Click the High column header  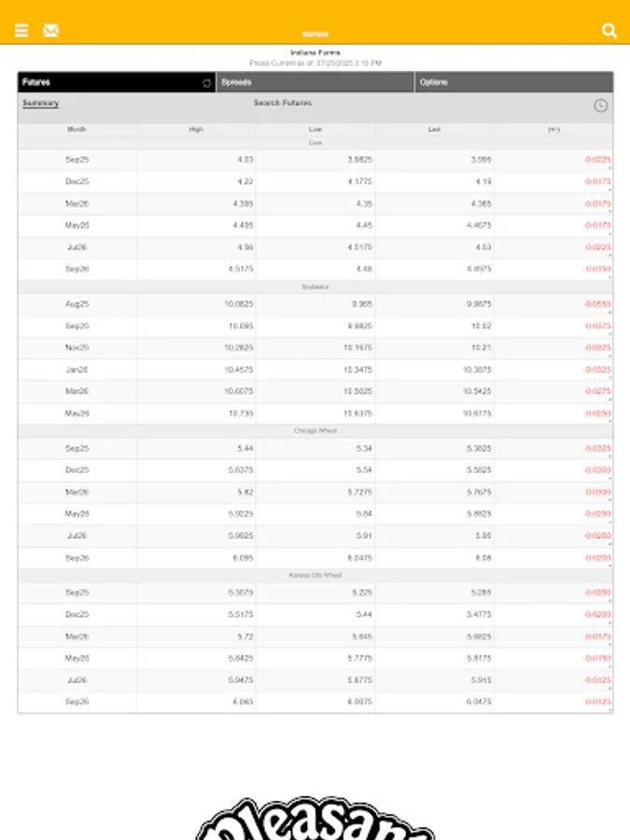click(x=196, y=130)
